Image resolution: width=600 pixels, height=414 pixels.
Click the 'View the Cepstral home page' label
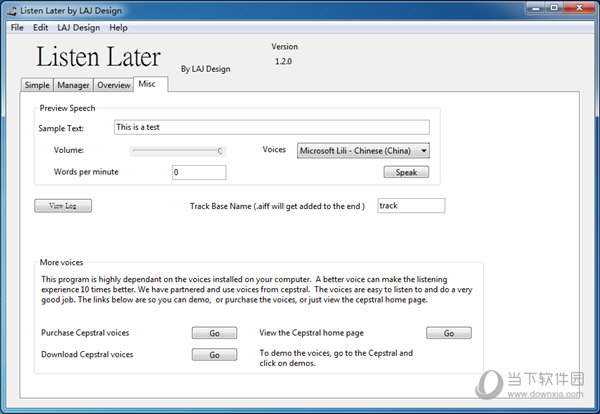click(311, 333)
